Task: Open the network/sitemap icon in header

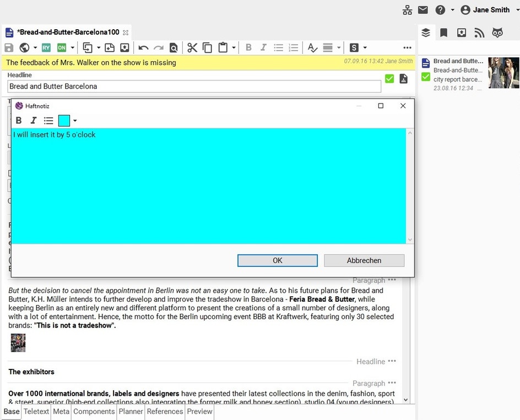Action: pyautogui.click(x=407, y=10)
